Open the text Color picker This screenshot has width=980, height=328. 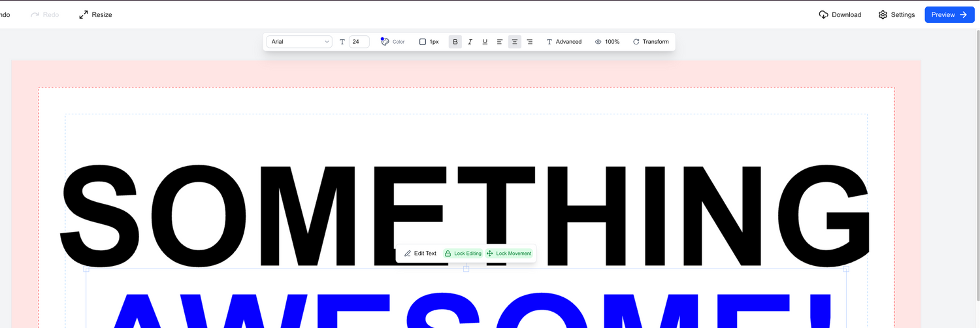[393, 42]
